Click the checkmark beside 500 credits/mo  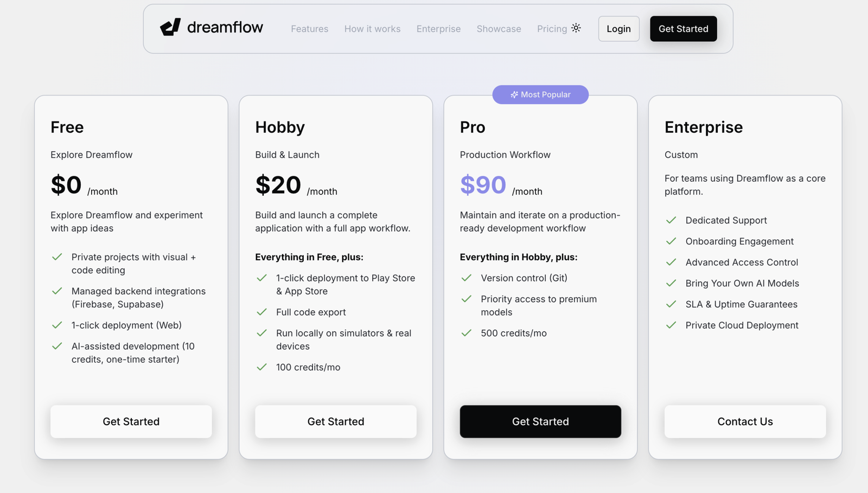tap(466, 333)
